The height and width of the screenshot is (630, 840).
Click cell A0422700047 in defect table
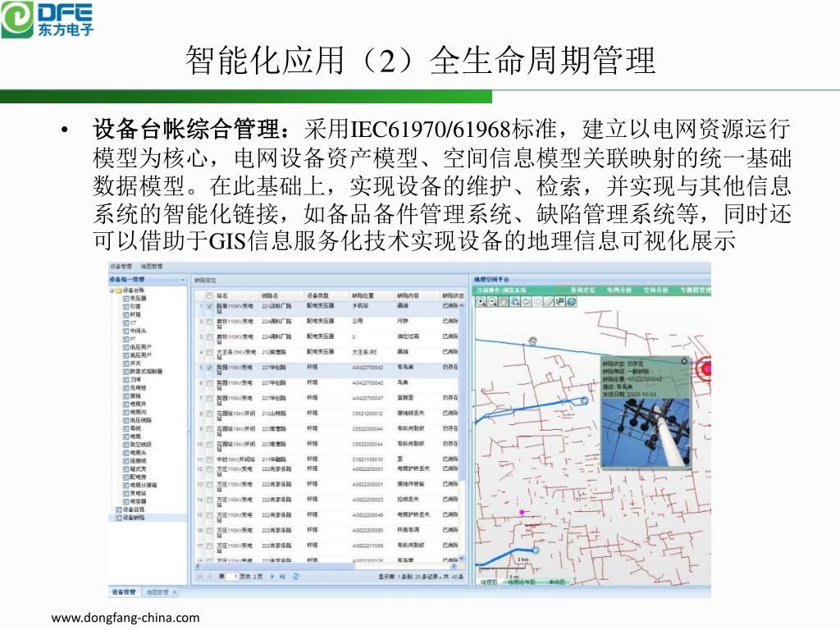point(367,398)
